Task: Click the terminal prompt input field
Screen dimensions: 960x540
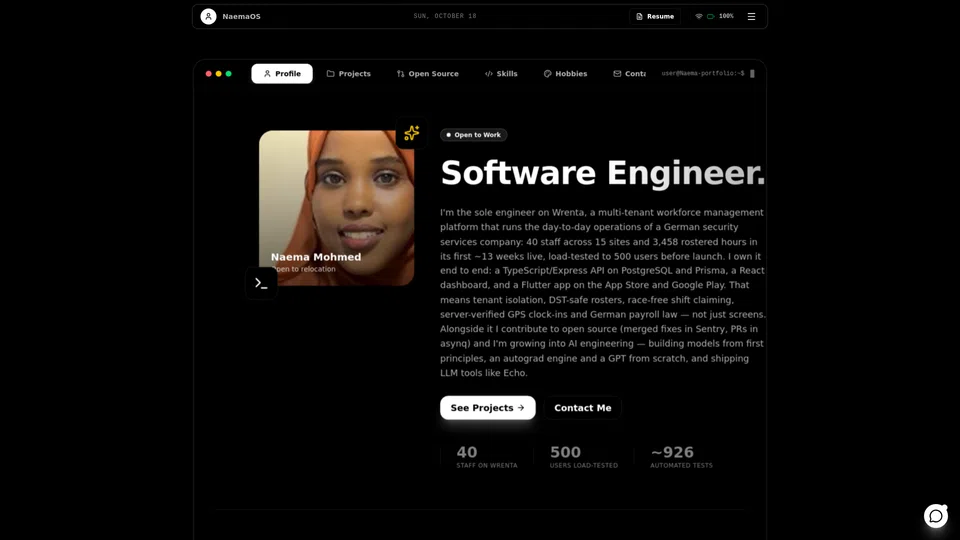Action: [x=708, y=73]
